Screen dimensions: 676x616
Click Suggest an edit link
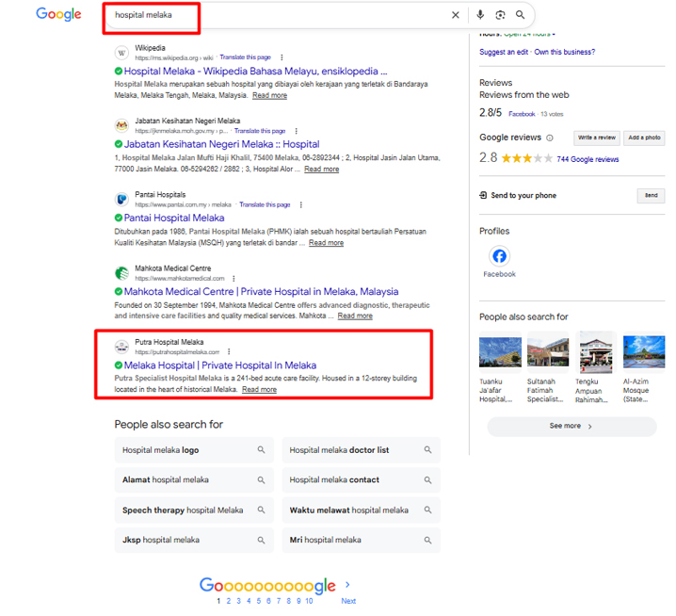coord(504,52)
